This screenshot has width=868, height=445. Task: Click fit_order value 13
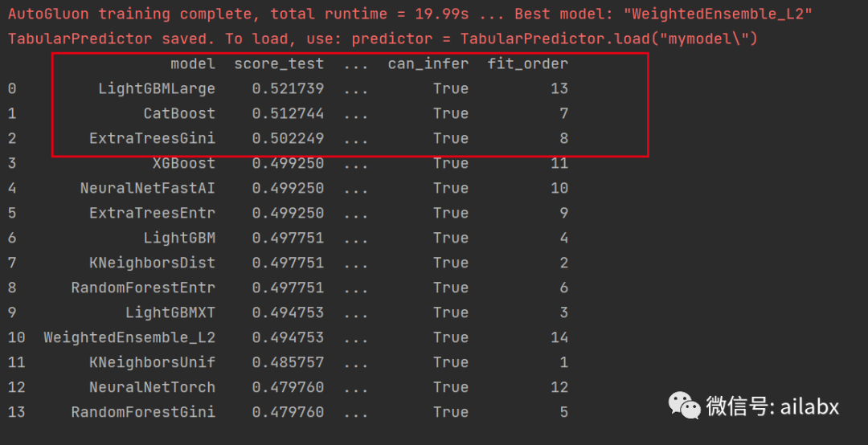[559, 88]
